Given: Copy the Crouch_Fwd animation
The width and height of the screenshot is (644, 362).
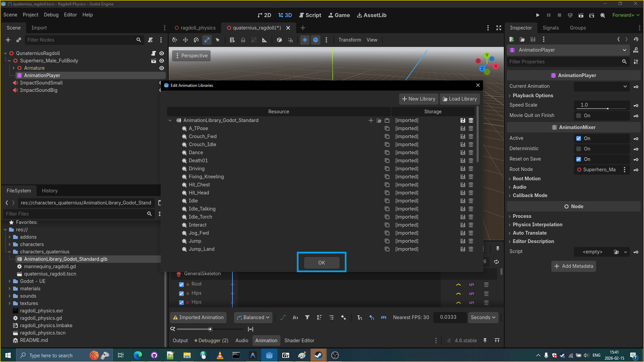Looking at the screenshot, I should [x=387, y=136].
